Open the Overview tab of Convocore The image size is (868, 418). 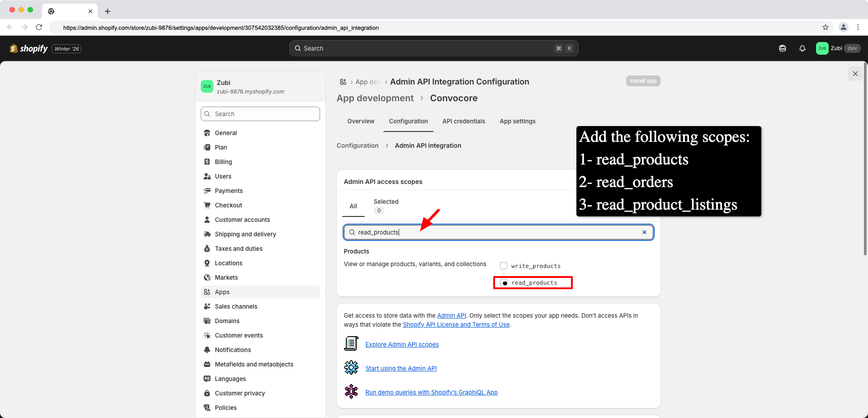point(360,121)
